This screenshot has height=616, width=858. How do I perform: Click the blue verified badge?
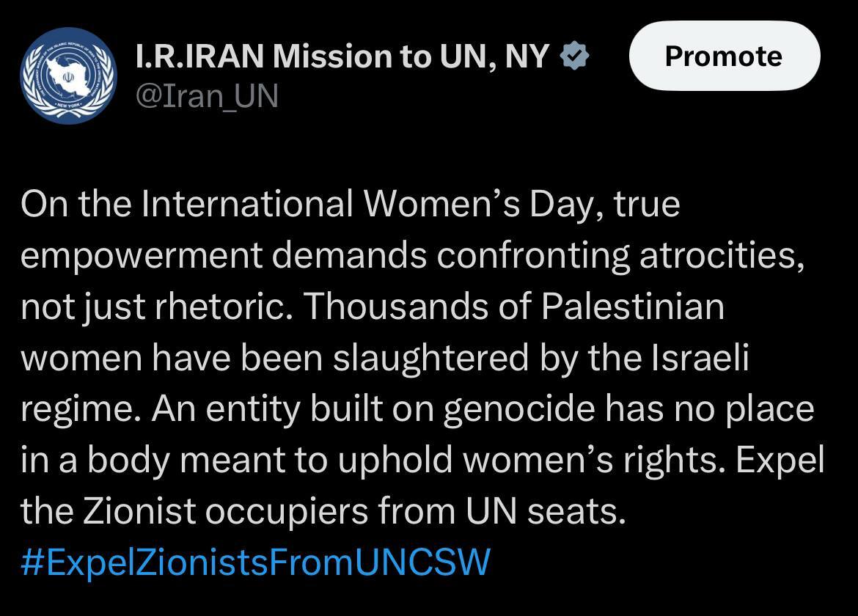click(575, 56)
